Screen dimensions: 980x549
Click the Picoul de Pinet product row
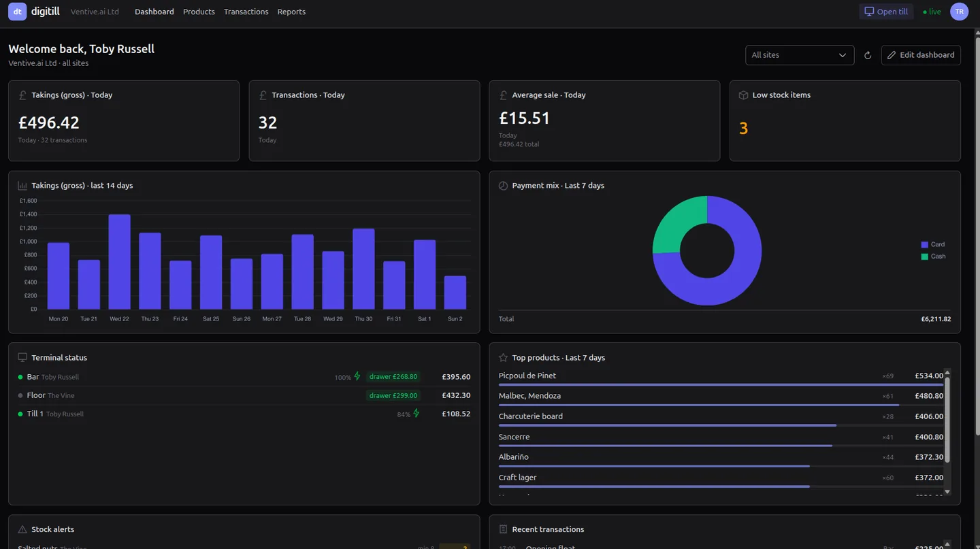[x=721, y=378]
